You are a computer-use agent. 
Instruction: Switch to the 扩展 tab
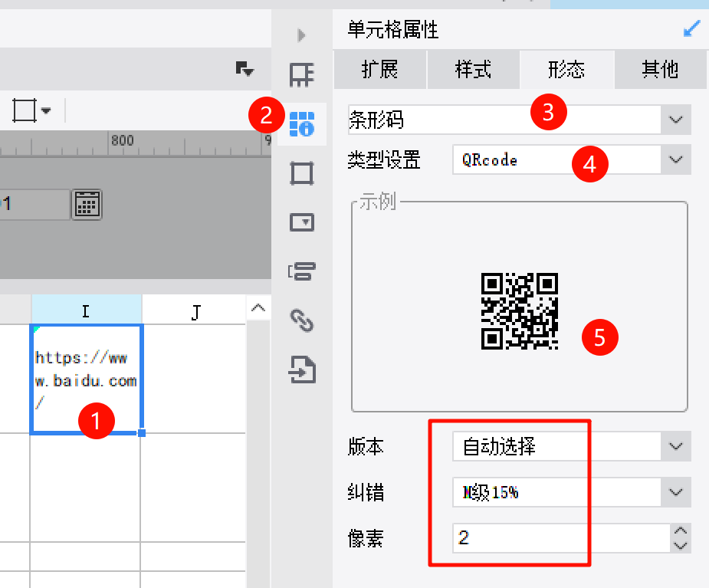380,70
